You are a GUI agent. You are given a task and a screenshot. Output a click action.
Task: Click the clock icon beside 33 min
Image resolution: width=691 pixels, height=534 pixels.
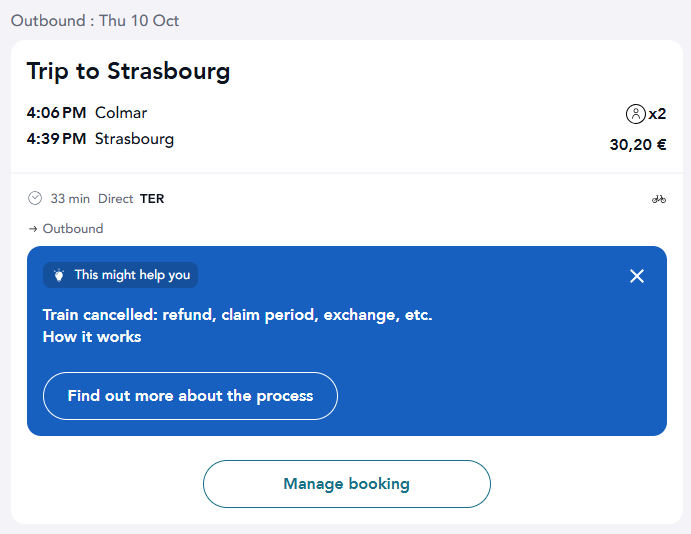[x=35, y=198]
